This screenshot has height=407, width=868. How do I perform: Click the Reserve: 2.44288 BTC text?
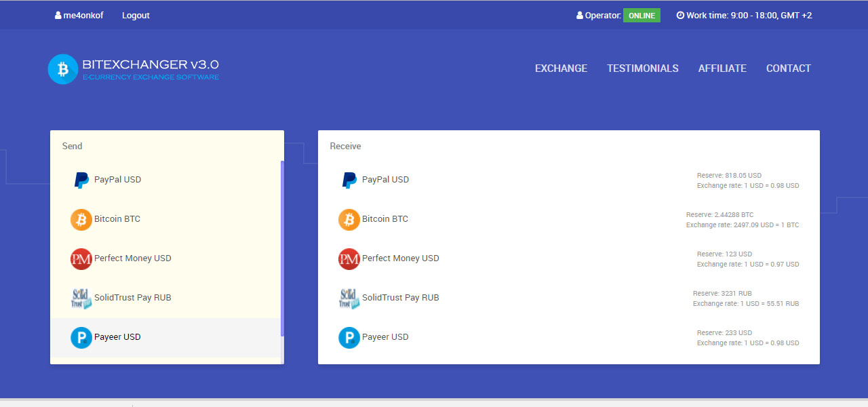719,215
